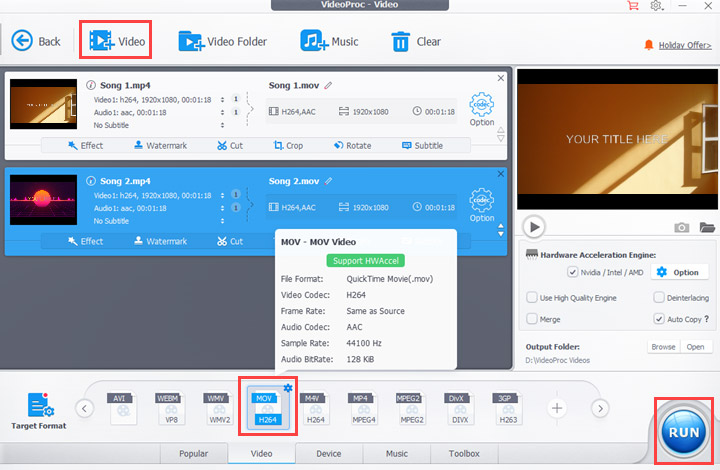Remove Song 2 from the list
Viewport: 720px width, 470px height.
coord(501,173)
